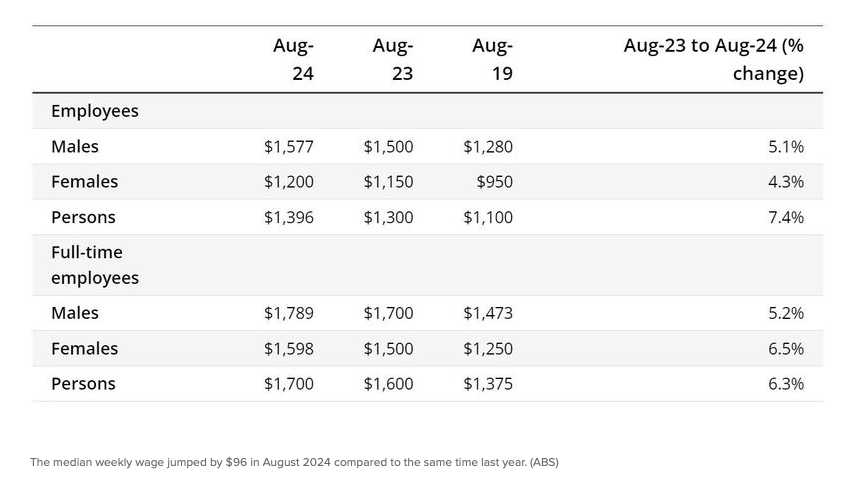This screenshot has height=479, width=859.
Task: Click the $1,375 wage cell
Action: point(488,384)
